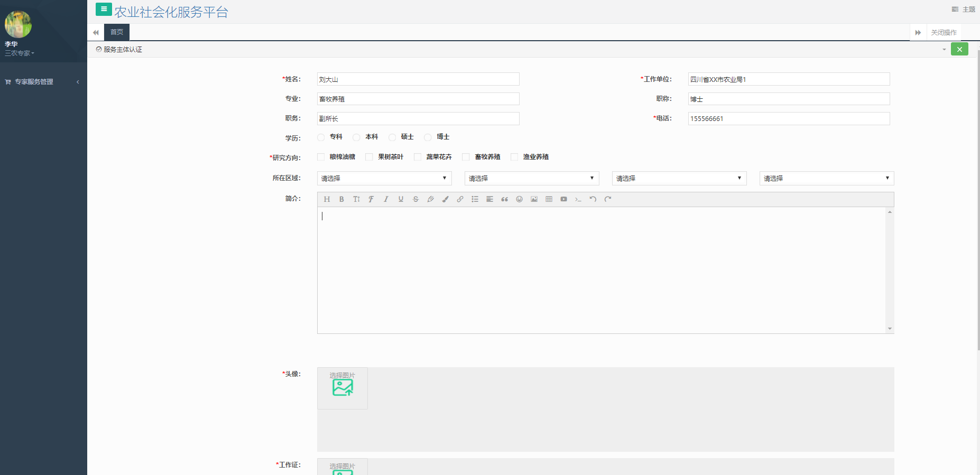Click the underline icon in the editor
The height and width of the screenshot is (475, 980).
pos(401,199)
